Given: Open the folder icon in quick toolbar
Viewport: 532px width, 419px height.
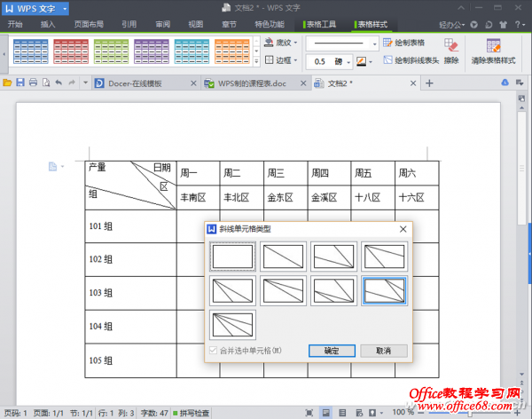Looking at the screenshot, I should click(7, 83).
